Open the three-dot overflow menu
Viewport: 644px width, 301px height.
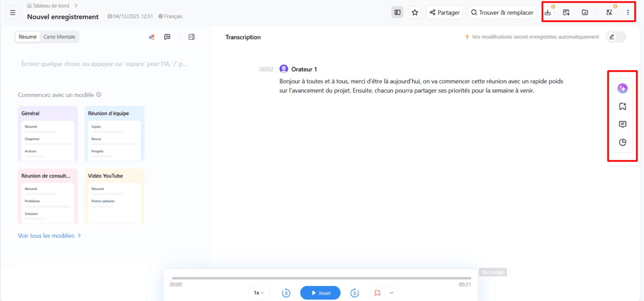pyautogui.click(x=628, y=12)
